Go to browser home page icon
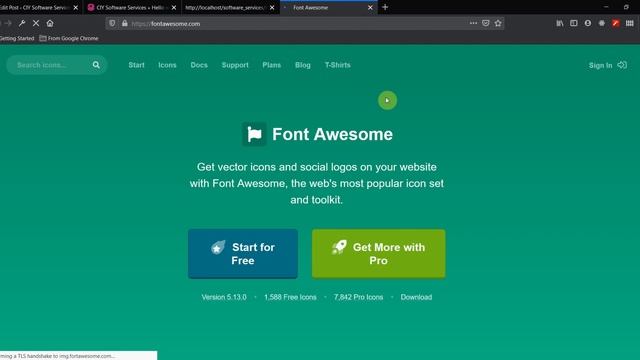 point(50,23)
